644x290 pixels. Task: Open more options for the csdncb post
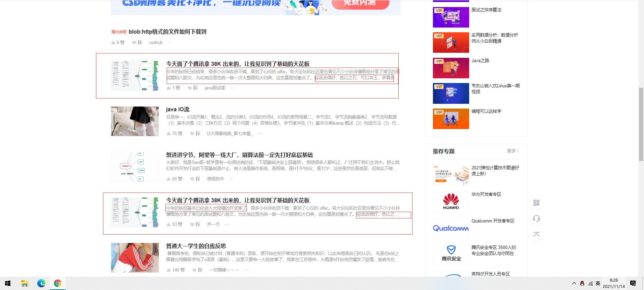point(170,43)
